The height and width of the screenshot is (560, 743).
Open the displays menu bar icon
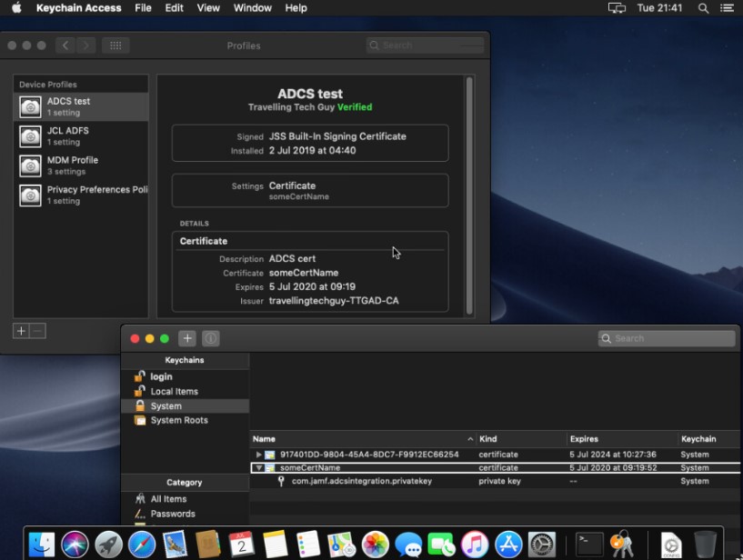617,8
